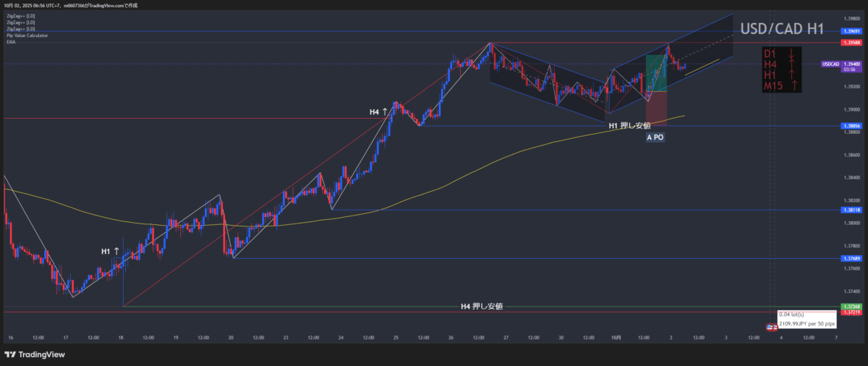This screenshot has height=366, width=868.
Task: Select the 'H4 押し安値' horizontal line label
Action: tap(482, 306)
